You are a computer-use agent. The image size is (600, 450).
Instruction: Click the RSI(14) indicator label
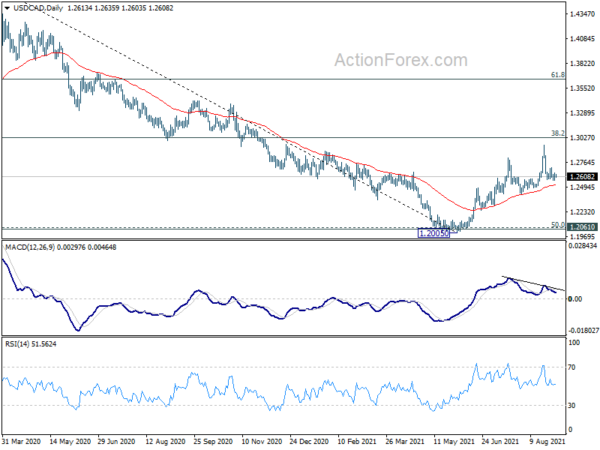[17, 344]
